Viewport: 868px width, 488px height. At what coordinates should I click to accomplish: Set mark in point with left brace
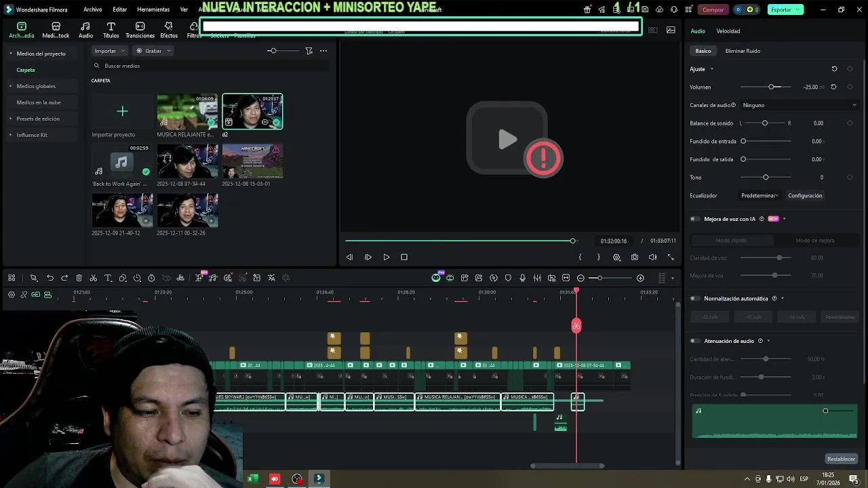[x=580, y=258]
